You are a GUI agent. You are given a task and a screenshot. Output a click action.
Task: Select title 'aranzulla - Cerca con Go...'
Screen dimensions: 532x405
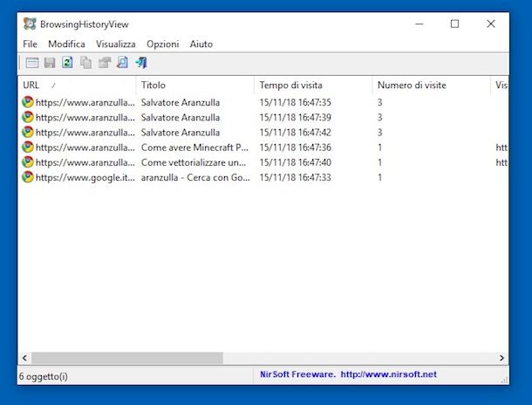(195, 177)
